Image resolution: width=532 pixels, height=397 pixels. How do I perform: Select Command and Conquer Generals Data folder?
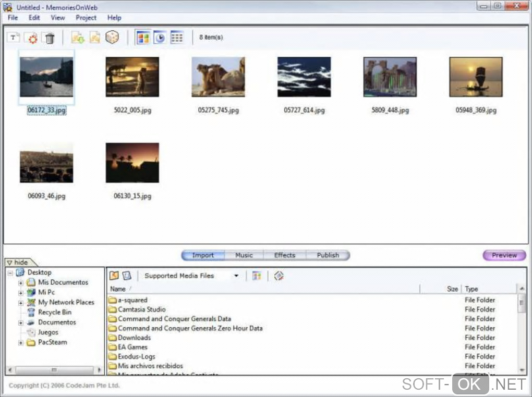(174, 319)
